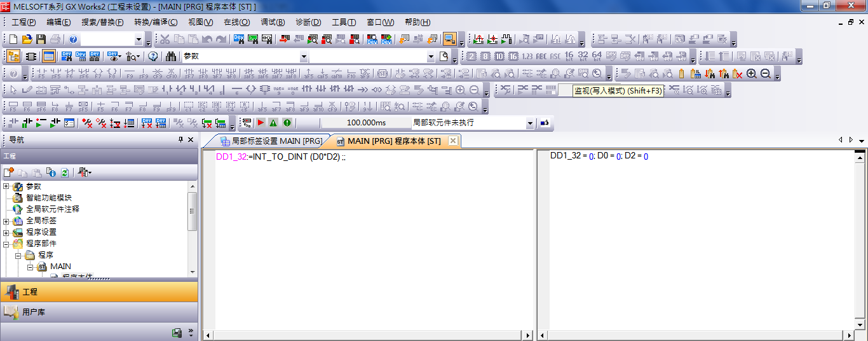The width and height of the screenshot is (868, 341).
Task: Click the Save project icon
Action: 41,39
